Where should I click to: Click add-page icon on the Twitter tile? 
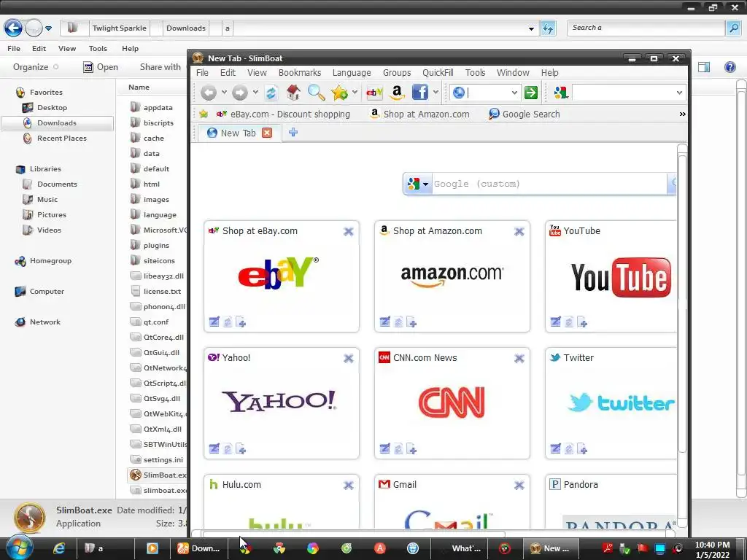tap(582, 448)
